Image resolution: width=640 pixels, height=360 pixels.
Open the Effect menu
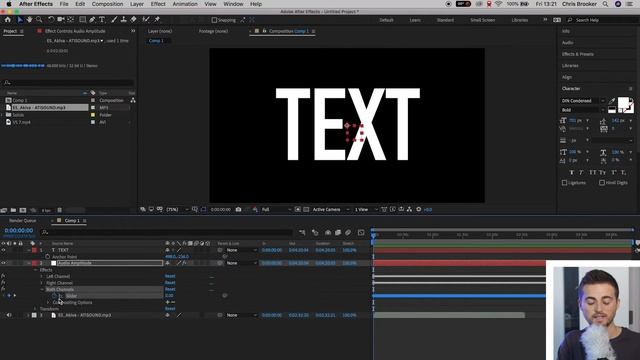[158, 4]
